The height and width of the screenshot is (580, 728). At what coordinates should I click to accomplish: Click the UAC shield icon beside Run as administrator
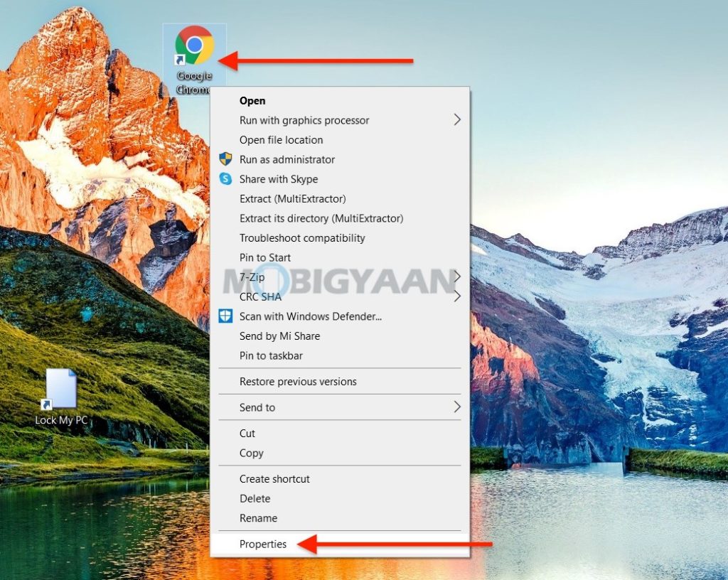point(227,159)
